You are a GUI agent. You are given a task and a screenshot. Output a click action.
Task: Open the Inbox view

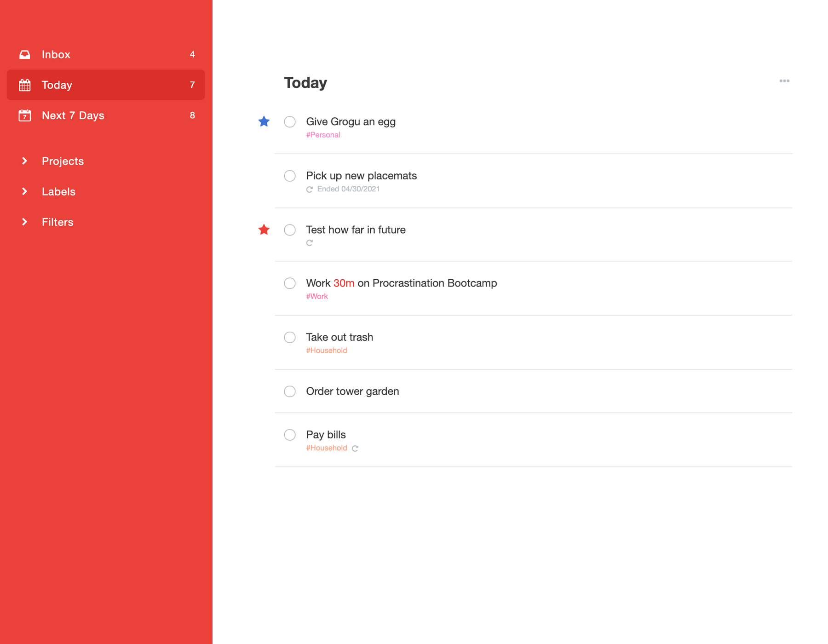coord(106,54)
